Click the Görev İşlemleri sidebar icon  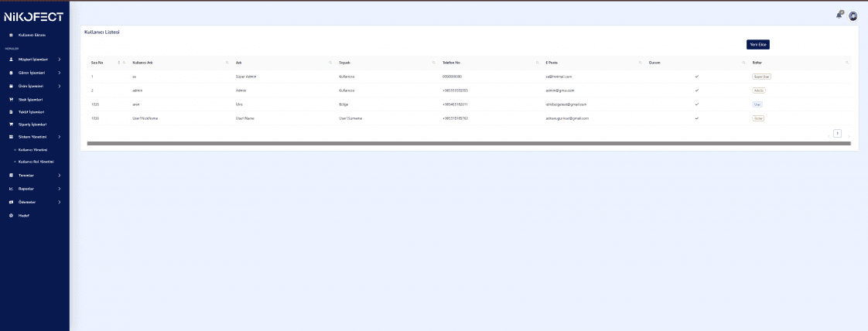click(x=11, y=73)
